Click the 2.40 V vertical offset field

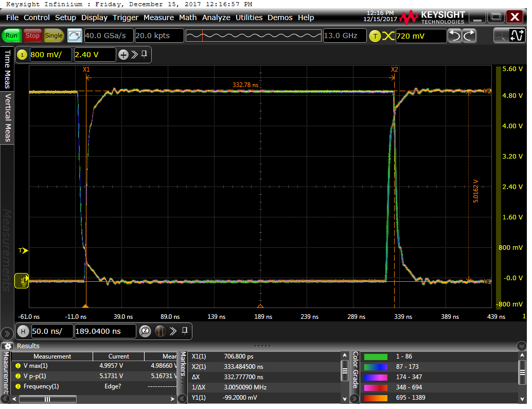coord(95,55)
